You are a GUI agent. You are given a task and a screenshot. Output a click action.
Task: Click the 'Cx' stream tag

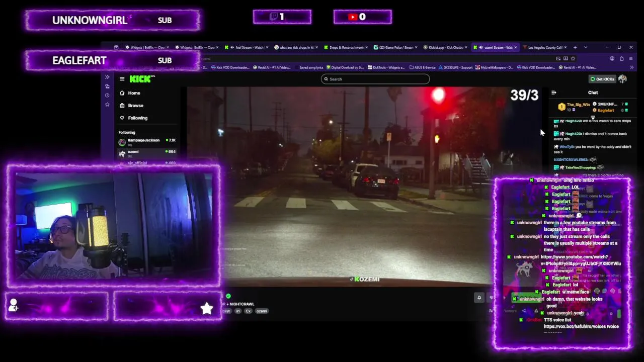[x=248, y=311]
